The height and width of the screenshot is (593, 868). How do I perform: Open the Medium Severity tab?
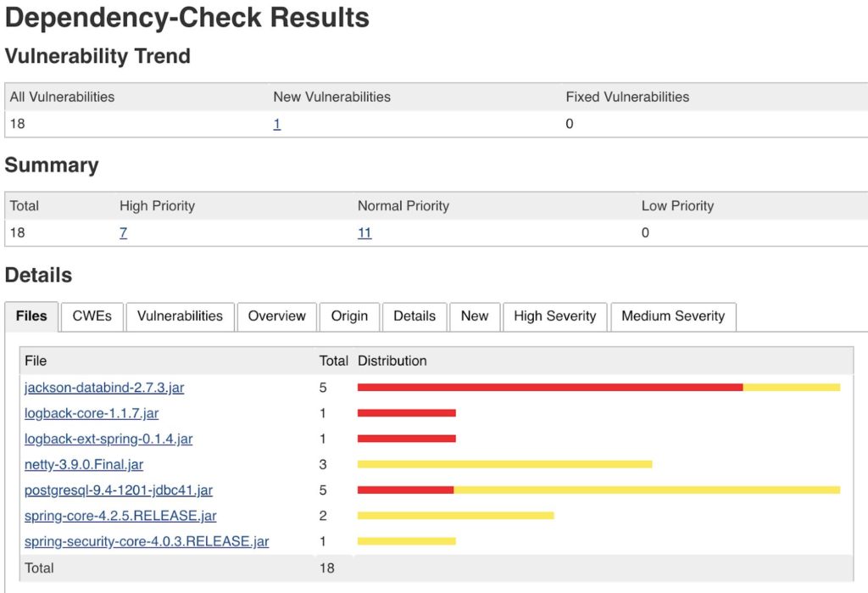(x=673, y=316)
